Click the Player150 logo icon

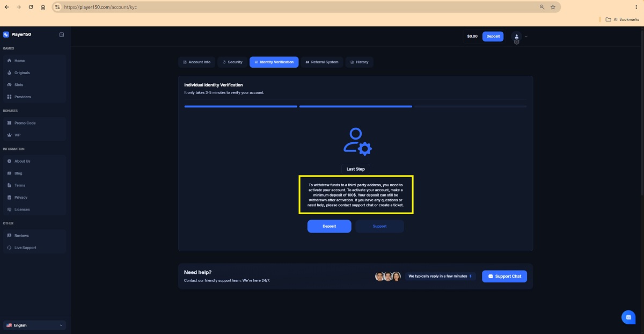6,34
